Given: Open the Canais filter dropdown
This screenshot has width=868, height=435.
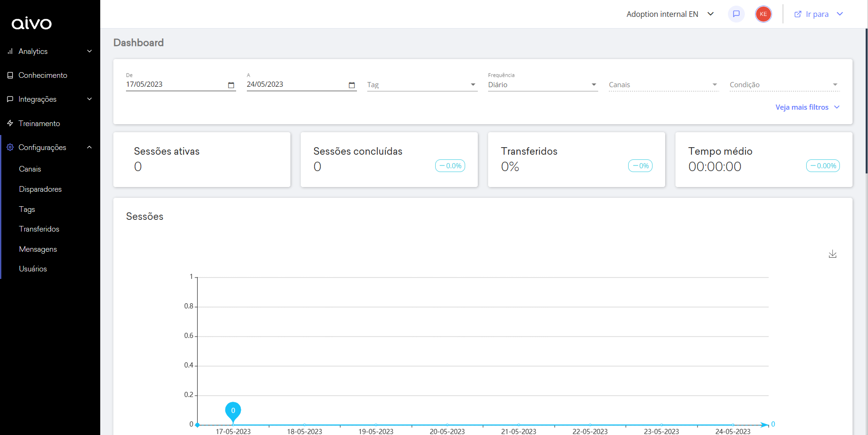Looking at the screenshot, I should 663,85.
